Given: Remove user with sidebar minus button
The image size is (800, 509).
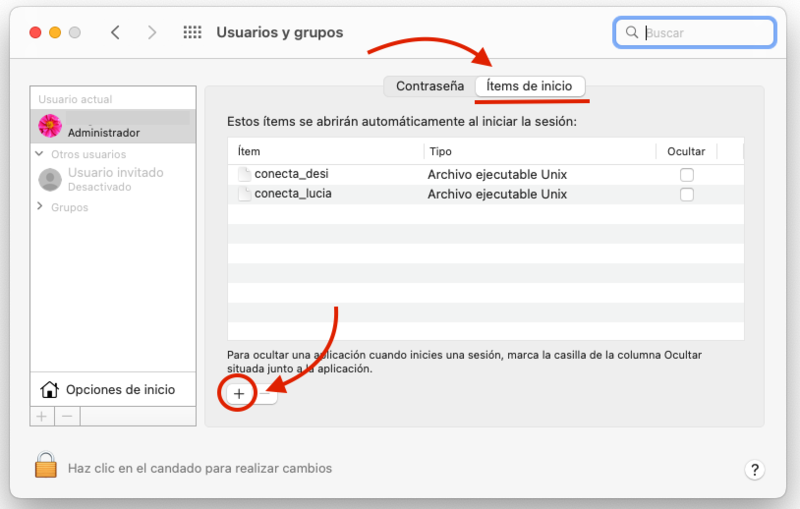Looking at the screenshot, I should click(67, 415).
